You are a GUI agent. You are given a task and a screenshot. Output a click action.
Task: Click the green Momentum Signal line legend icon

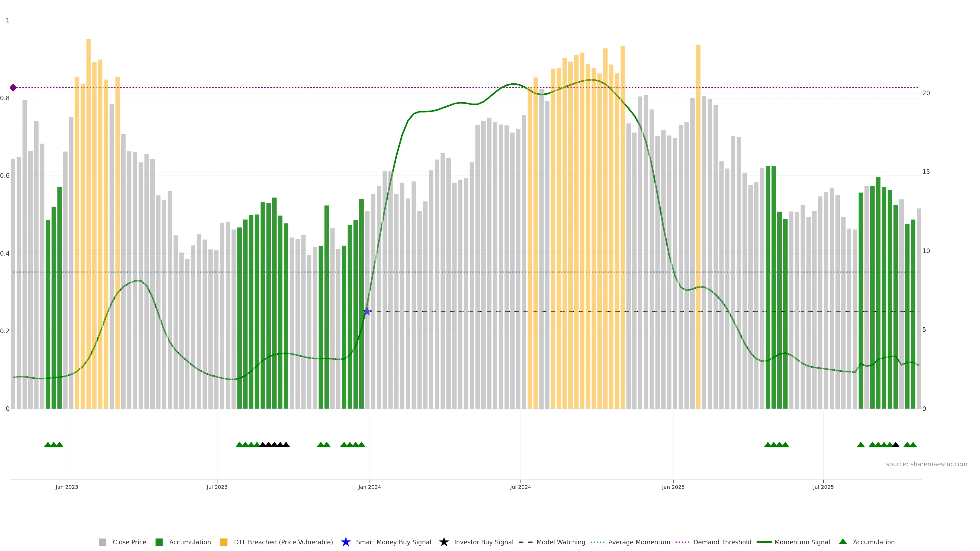point(764,542)
